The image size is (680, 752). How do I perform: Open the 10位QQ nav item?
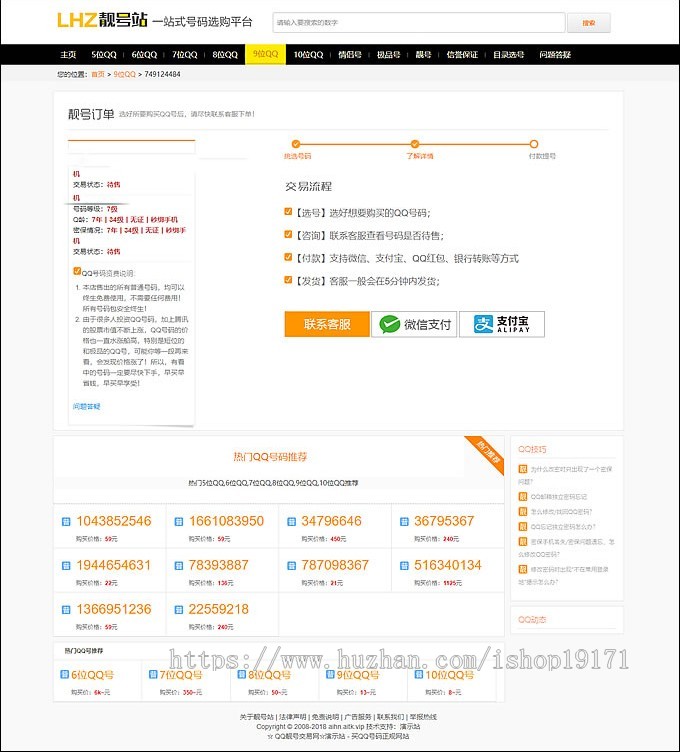pos(308,55)
